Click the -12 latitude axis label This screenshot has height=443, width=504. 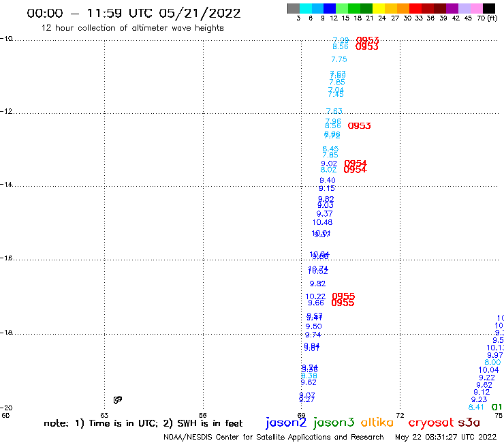[x=6, y=111]
